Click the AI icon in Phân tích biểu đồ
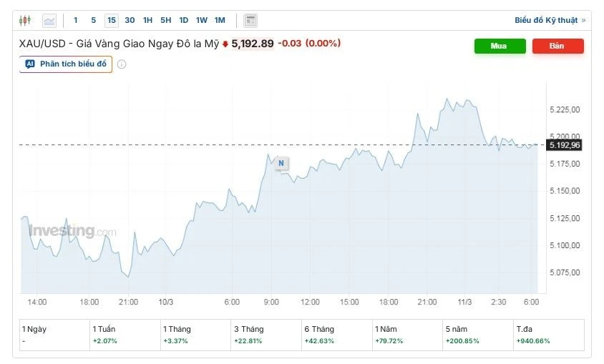604x364 pixels. pyautogui.click(x=30, y=64)
